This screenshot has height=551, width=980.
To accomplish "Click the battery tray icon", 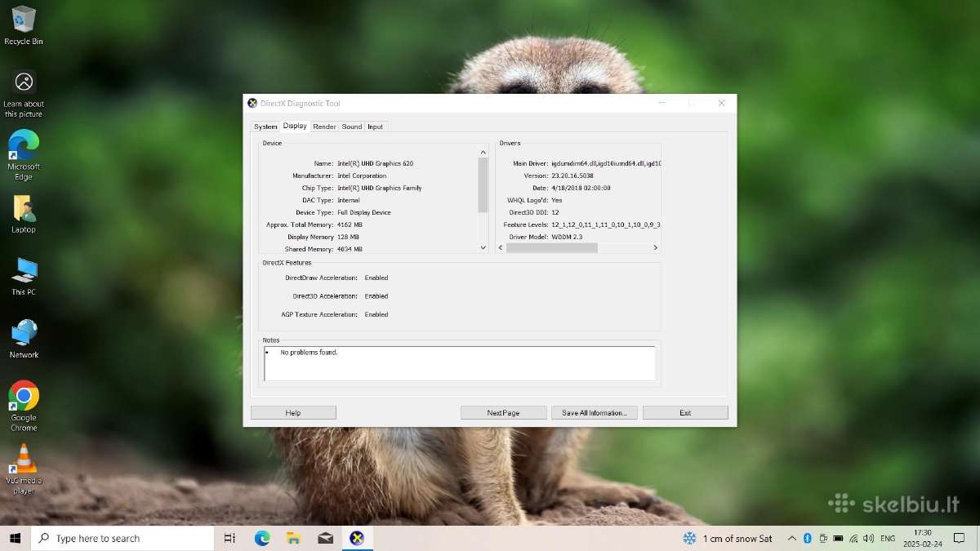I will [x=838, y=539].
